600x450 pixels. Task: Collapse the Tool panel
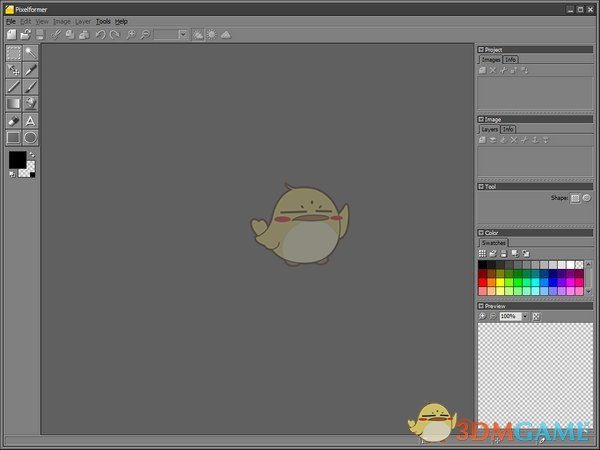481,187
